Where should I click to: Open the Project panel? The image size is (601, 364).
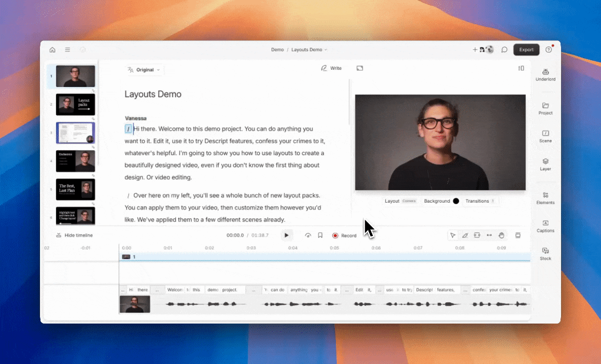(x=545, y=108)
